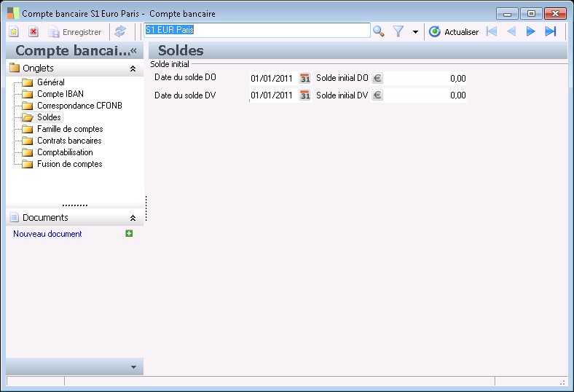Maximize the Compte bancaire window
The image size is (574, 392).
[531, 14]
